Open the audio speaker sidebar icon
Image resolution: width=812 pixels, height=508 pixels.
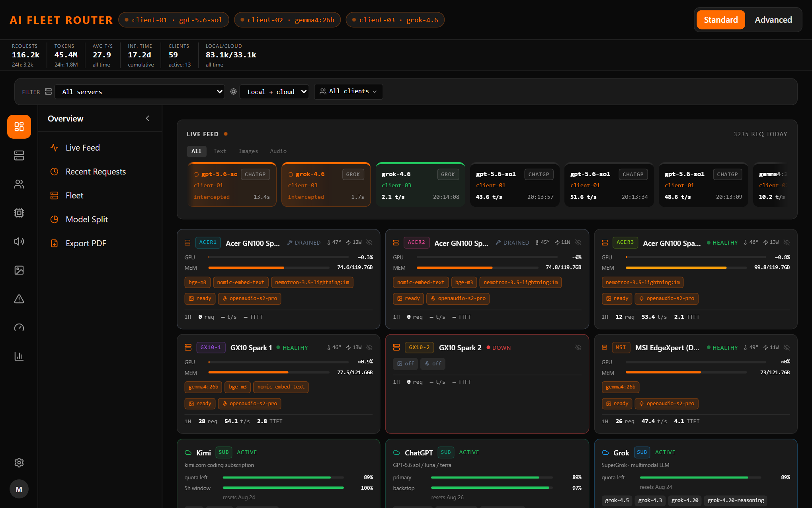(x=19, y=241)
